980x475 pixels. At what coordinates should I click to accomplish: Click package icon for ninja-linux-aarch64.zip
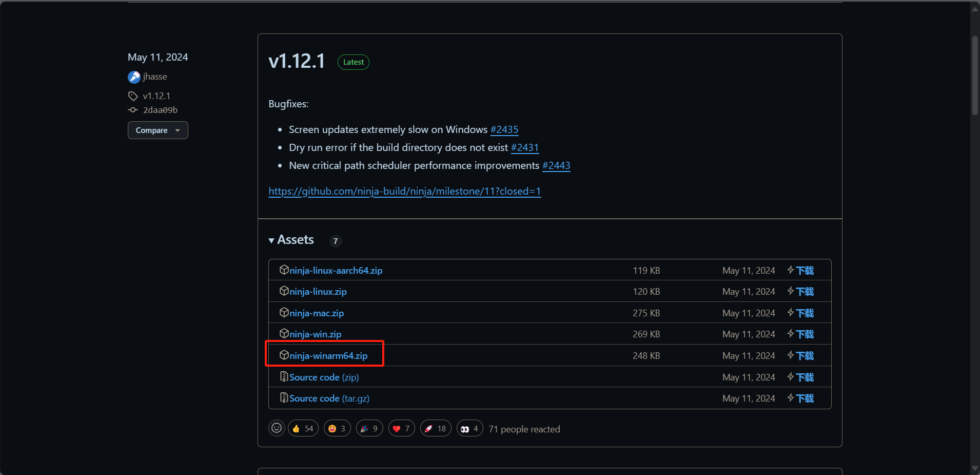click(x=284, y=270)
